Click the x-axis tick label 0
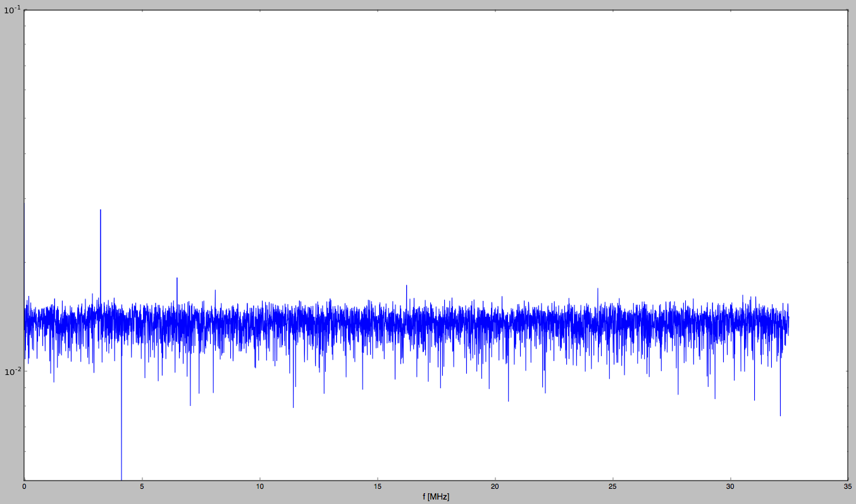The image size is (856, 504). [x=24, y=487]
